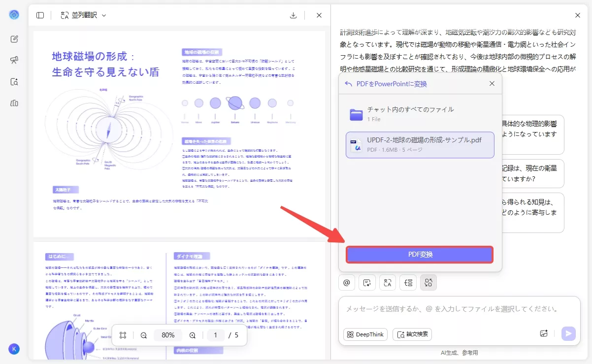Toggle the sidebar panel visibility
Viewport: 592px width, 364px height.
coord(40,15)
